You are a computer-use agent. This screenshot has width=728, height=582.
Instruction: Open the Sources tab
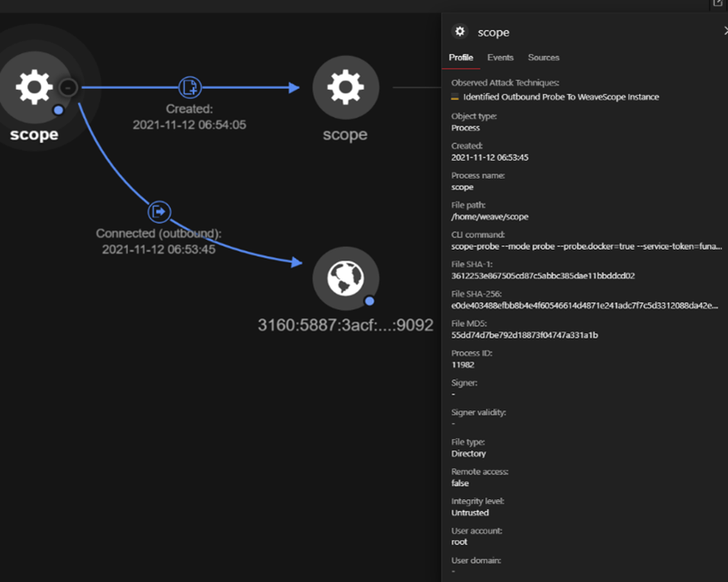pyautogui.click(x=543, y=58)
